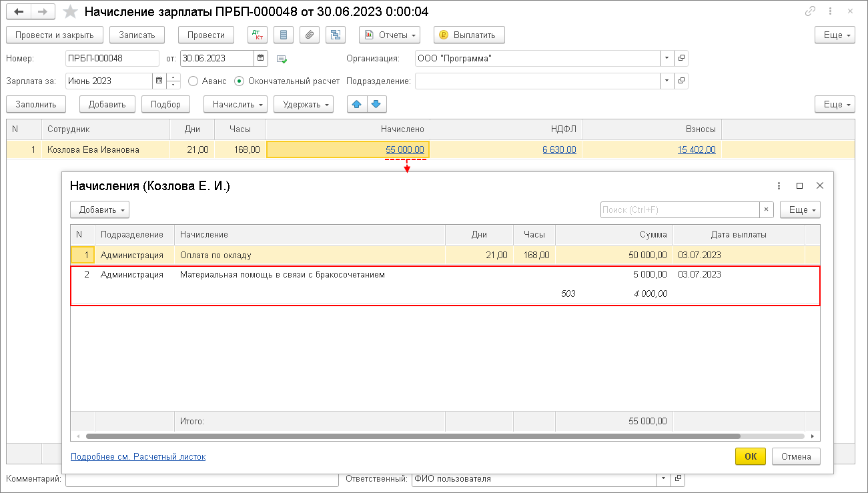Select the Оплата по окладу row
The width and height of the screenshot is (868, 493).
tap(445, 255)
